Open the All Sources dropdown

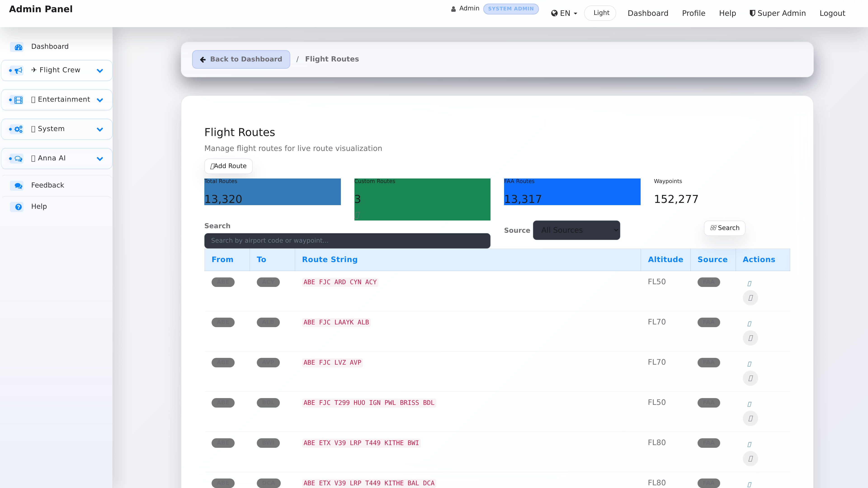coord(577,230)
